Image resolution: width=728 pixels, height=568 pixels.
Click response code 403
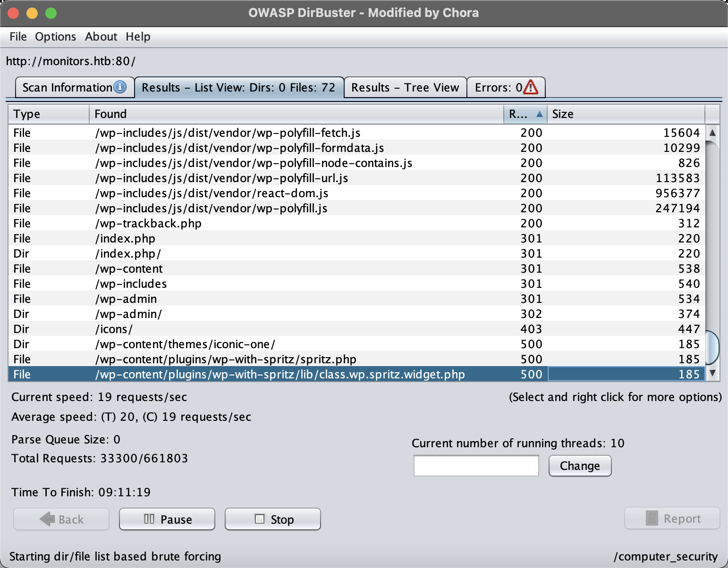click(x=531, y=329)
